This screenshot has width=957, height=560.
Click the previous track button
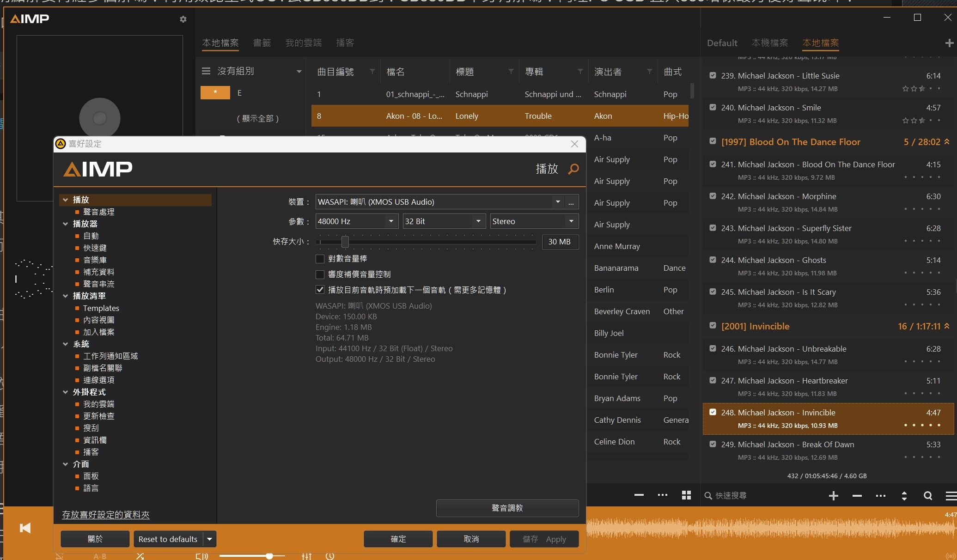25,528
